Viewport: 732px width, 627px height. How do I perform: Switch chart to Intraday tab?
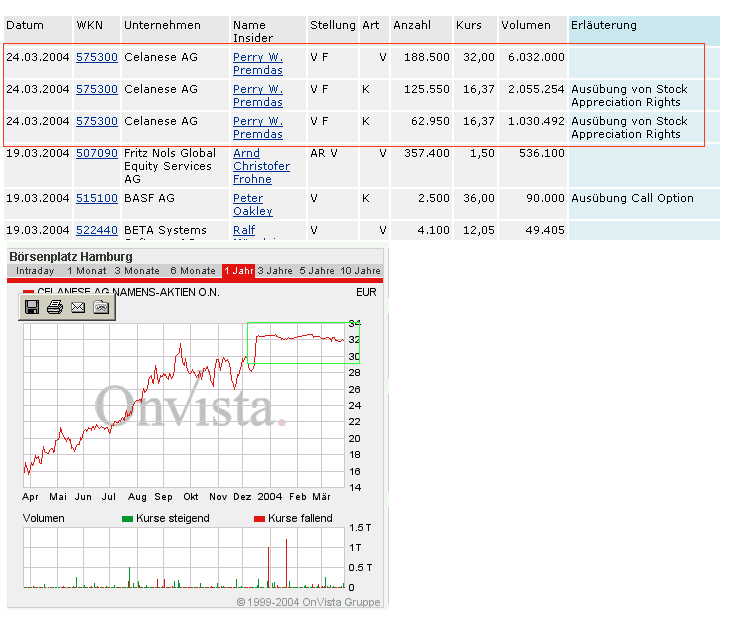tap(35, 271)
